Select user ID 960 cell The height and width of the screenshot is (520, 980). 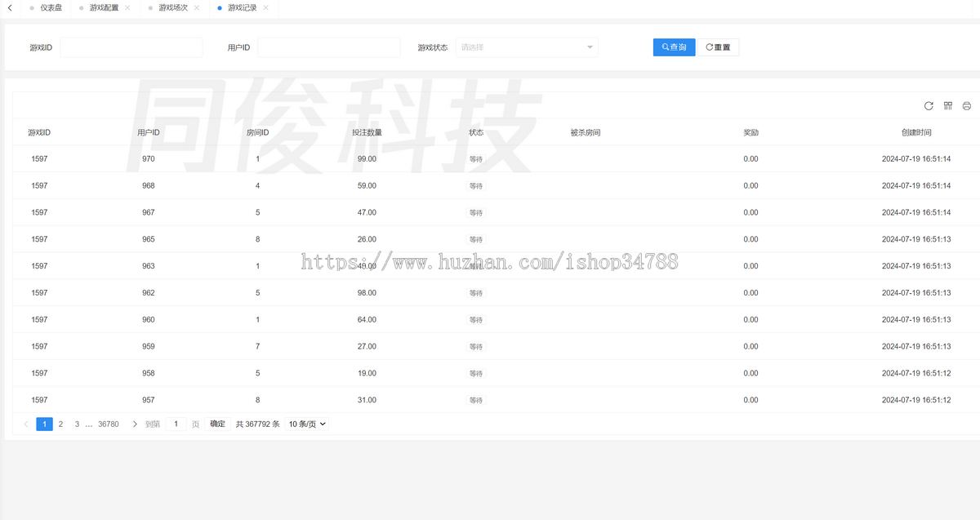click(148, 319)
